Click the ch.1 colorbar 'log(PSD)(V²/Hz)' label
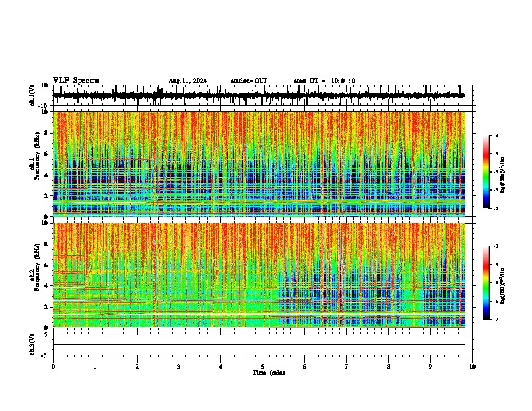 pos(503,175)
